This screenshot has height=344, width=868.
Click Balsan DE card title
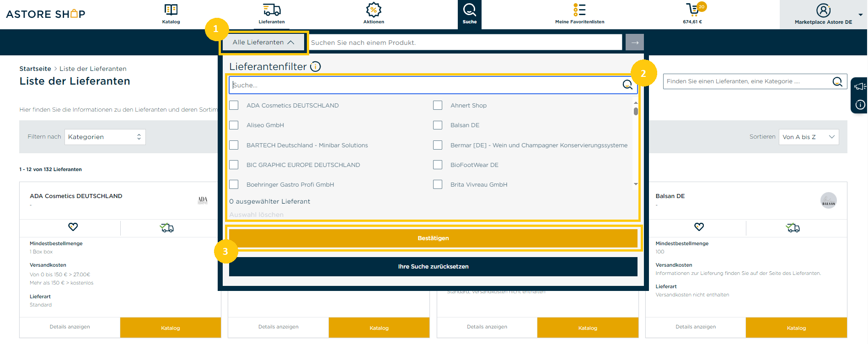(x=670, y=196)
